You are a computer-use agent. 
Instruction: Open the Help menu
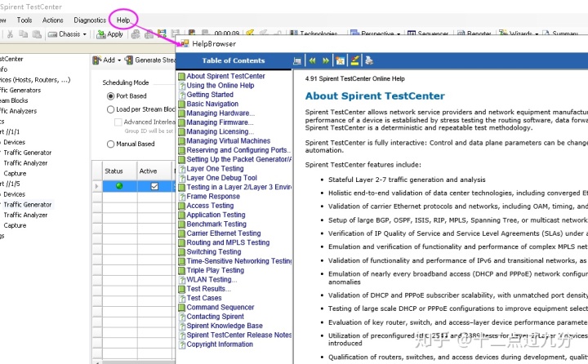pos(123,20)
